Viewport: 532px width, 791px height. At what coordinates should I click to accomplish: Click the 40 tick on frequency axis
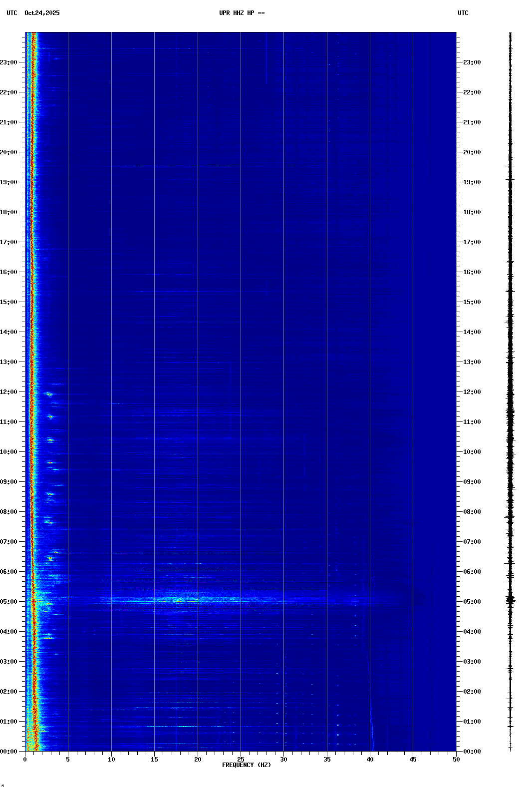pos(370,760)
